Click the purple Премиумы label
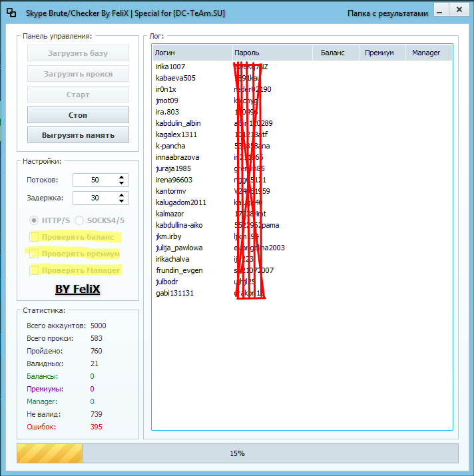Viewport: 474px width, 476px height. point(45,389)
